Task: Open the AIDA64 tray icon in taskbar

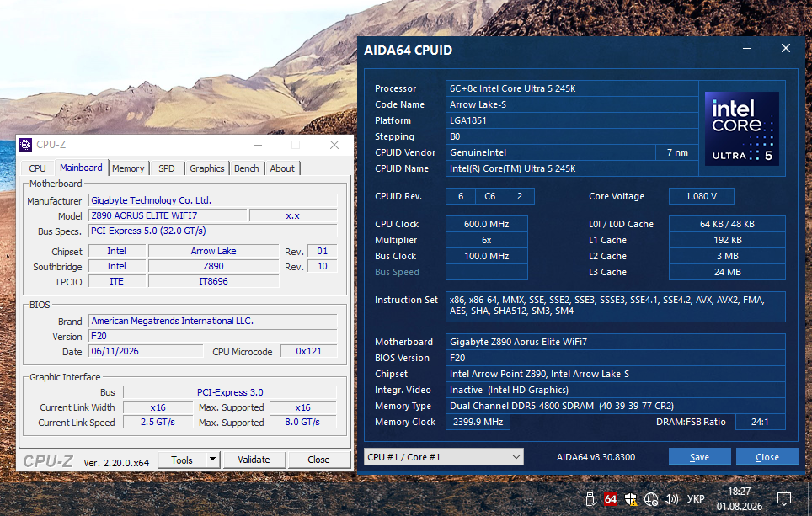Action: pos(611,499)
